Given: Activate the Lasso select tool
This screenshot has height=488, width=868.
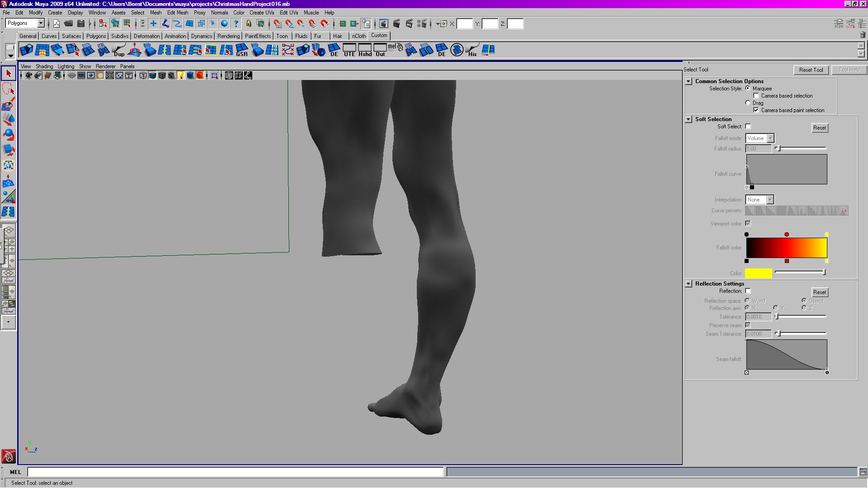Looking at the screenshot, I should click(x=9, y=89).
